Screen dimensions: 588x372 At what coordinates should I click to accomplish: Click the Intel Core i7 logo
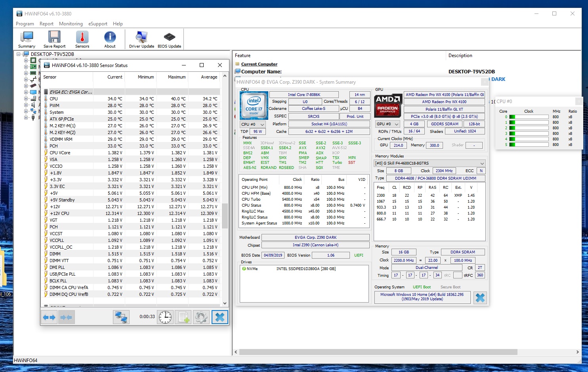pos(254,105)
